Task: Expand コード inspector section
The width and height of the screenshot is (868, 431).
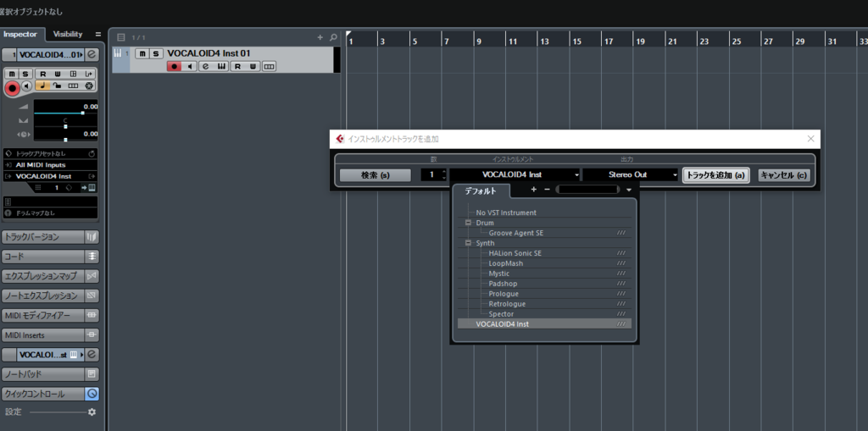Action: 50,257
